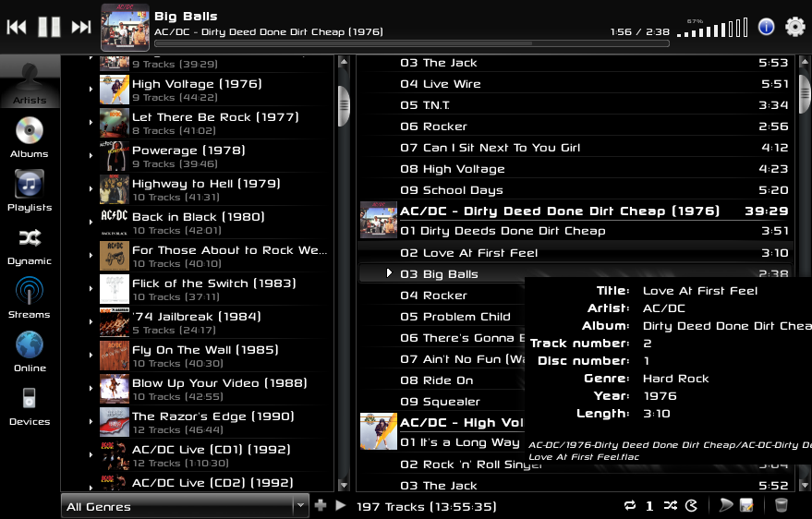Expand the Back in Black (1980) album
The image size is (812, 519).
91,223
